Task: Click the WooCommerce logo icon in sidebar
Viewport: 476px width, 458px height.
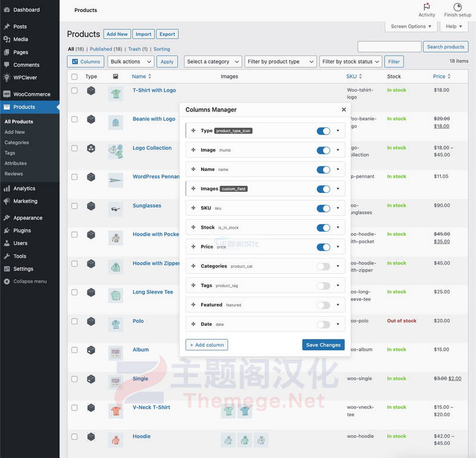Action: click(7, 94)
